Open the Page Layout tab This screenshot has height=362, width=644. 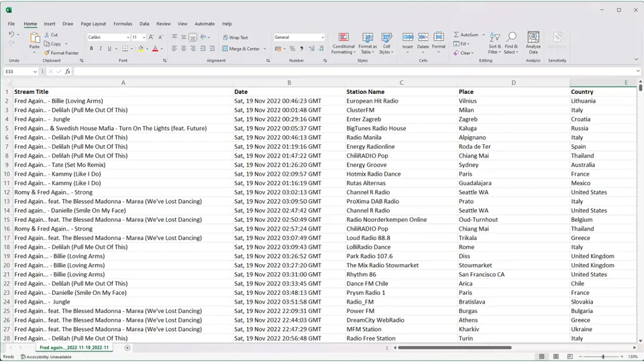tap(93, 24)
